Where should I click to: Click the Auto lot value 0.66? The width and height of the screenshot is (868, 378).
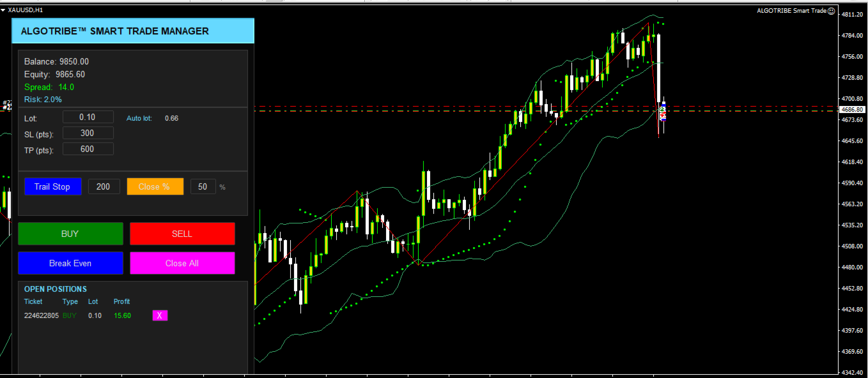point(171,118)
